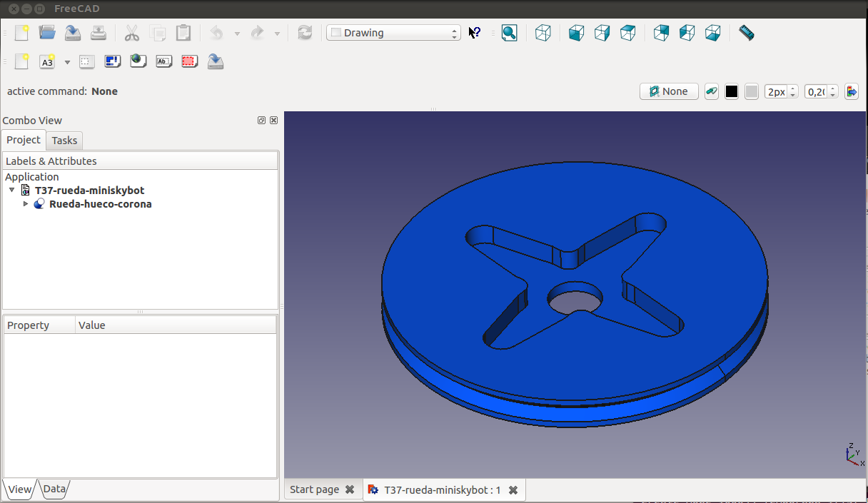Expand the Rueda-hueco-corona tree item

[26, 204]
